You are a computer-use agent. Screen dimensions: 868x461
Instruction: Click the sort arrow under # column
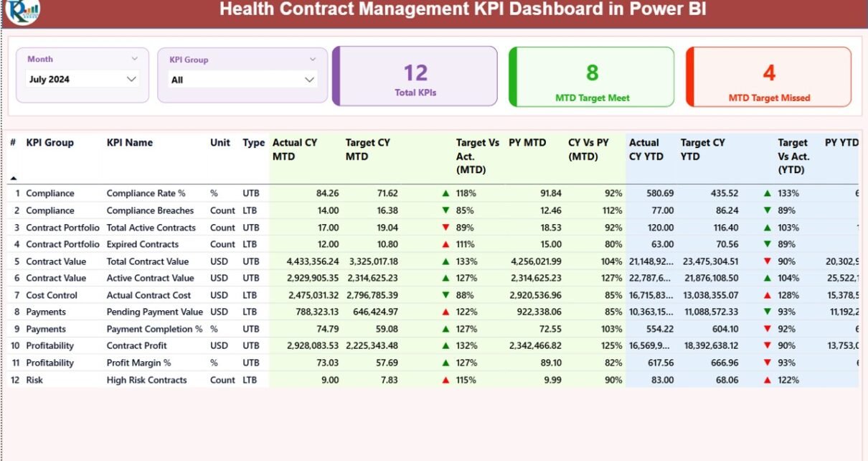coord(13,177)
